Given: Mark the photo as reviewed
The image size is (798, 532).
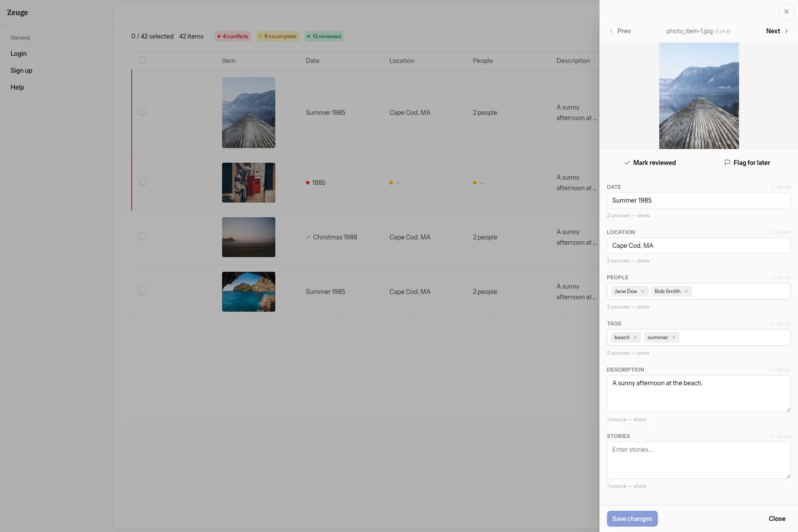Looking at the screenshot, I should (650, 163).
